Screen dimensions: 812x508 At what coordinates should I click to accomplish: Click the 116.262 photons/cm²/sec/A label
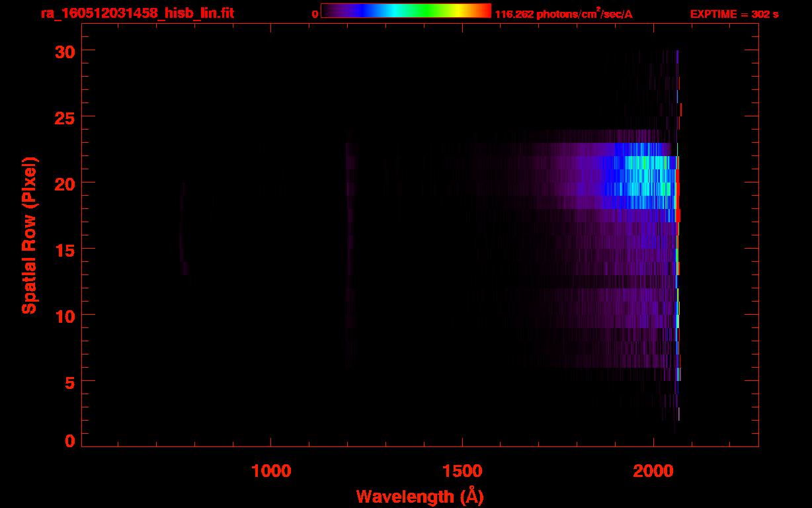[563, 15]
